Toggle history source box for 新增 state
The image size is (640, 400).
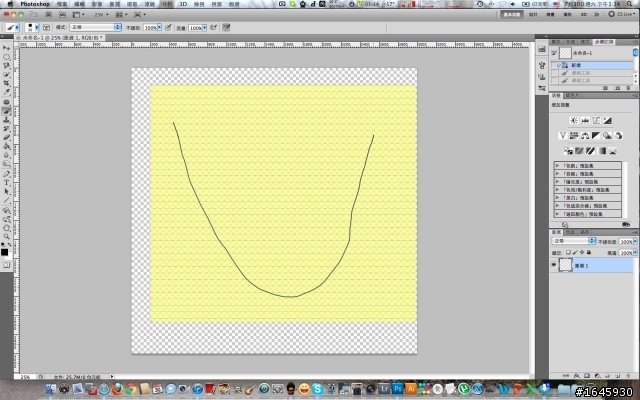(x=554, y=65)
